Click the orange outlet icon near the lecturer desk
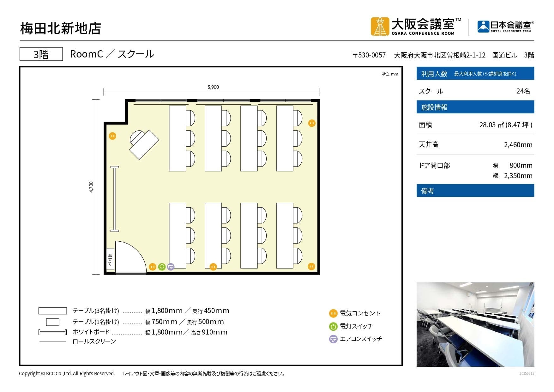This screenshot has width=554, height=392. (113, 135)
